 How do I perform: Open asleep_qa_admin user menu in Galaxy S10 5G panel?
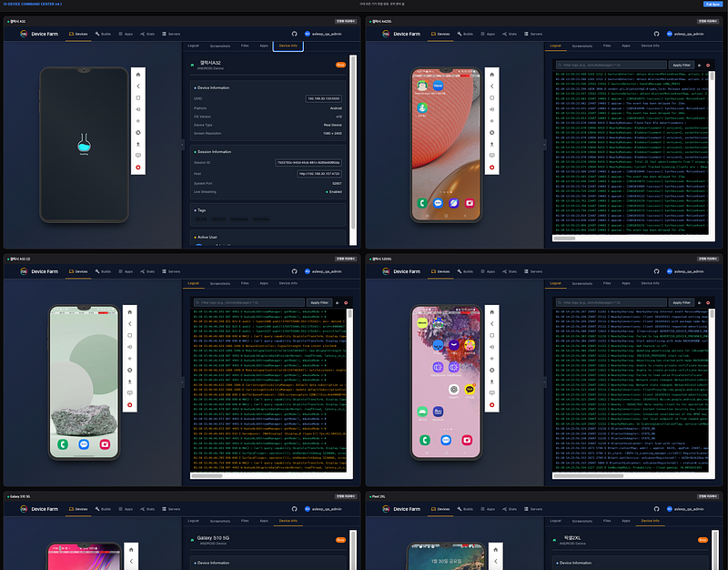click(x=323, y=509)
